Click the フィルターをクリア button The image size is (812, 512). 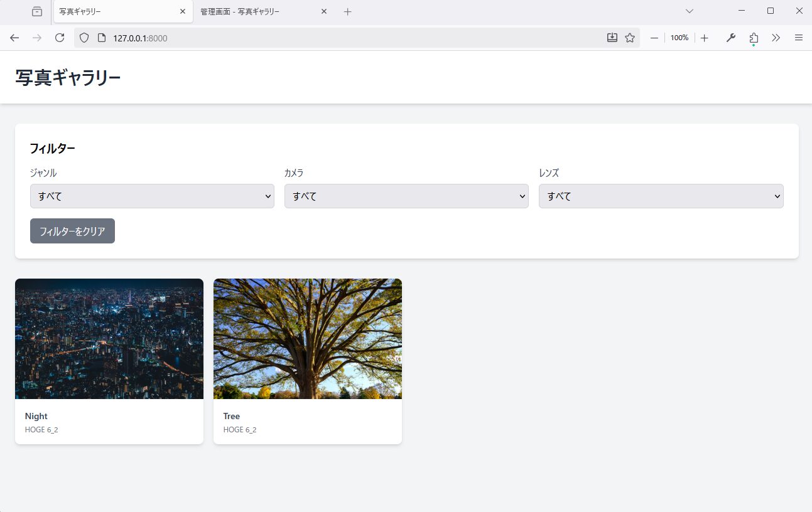72,231
